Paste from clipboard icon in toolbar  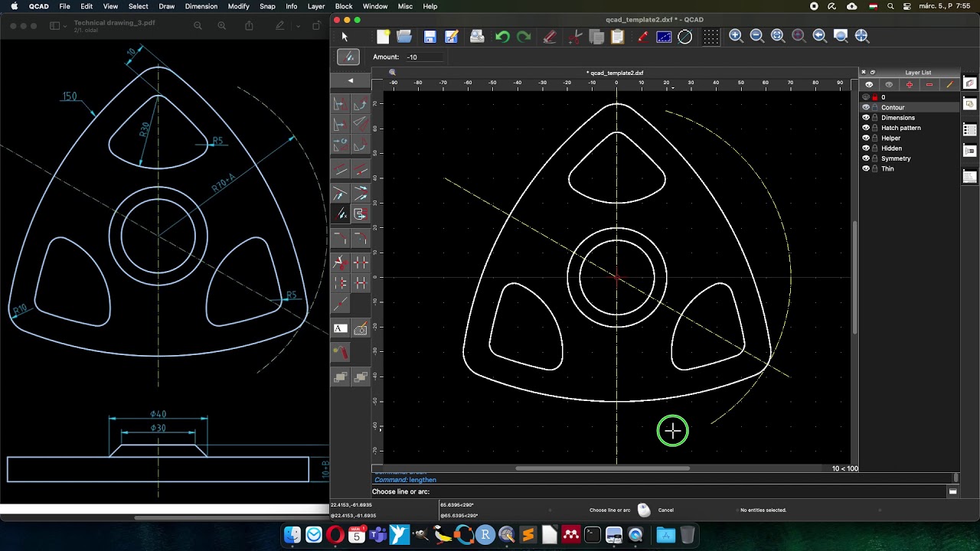click(x=618, y=36)
